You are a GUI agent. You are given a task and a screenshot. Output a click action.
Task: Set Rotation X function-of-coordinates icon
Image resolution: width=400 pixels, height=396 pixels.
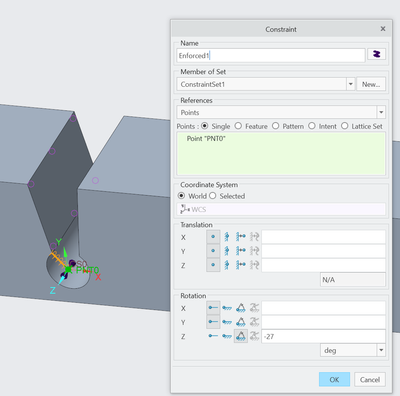coord(254,308)
